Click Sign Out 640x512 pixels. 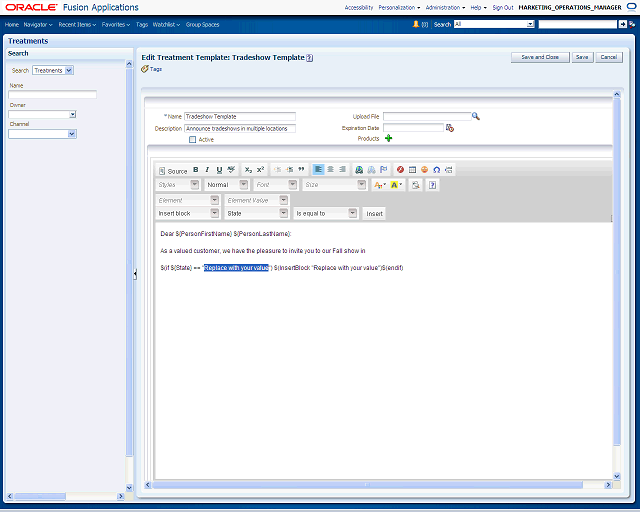pos(503,8)
